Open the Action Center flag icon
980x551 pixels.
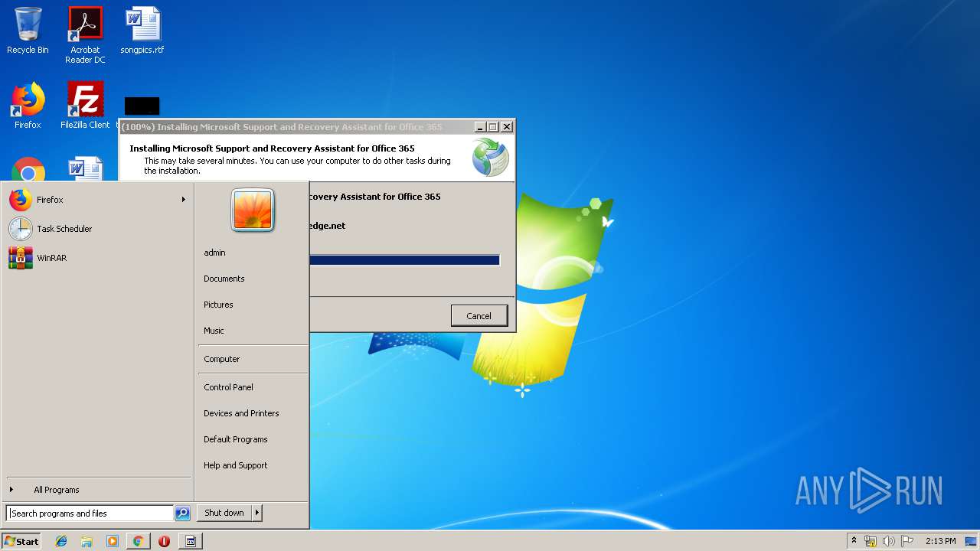[x=906, y=541]
